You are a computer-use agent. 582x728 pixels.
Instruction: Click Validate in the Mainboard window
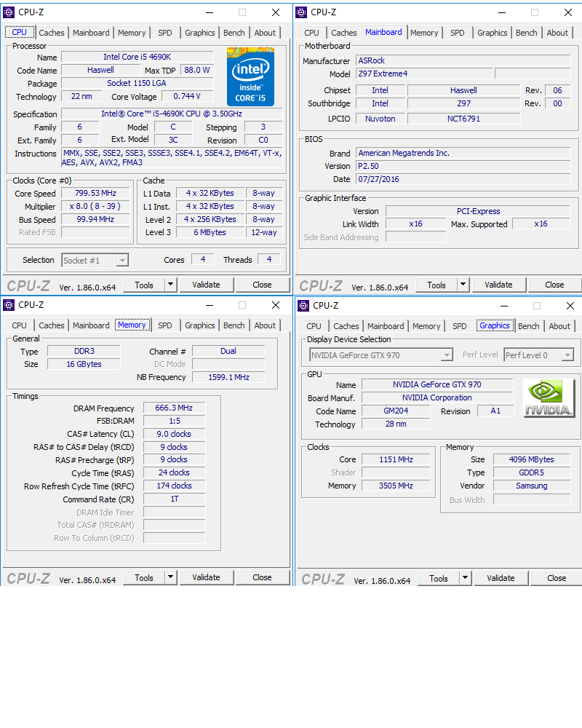pyautogui.click(x=498, y=285)
